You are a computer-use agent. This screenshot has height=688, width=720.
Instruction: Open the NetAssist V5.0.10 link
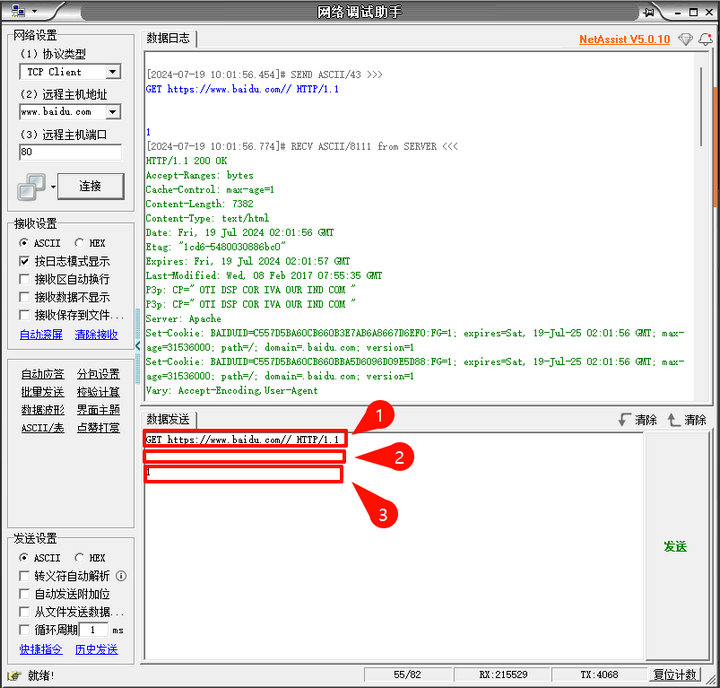(624, 40)
